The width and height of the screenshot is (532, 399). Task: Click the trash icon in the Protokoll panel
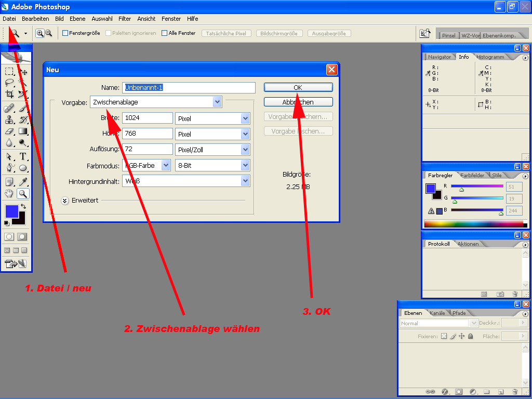click(x=515, y=294)
